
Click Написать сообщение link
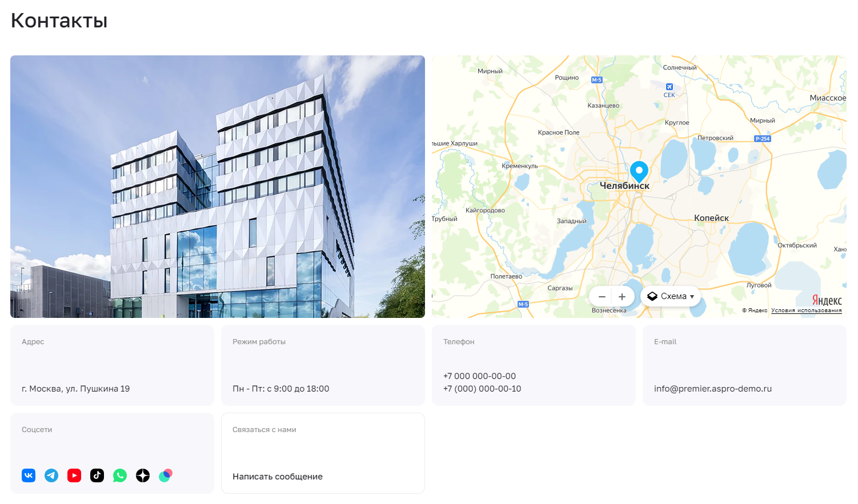(x=278, y=477)
